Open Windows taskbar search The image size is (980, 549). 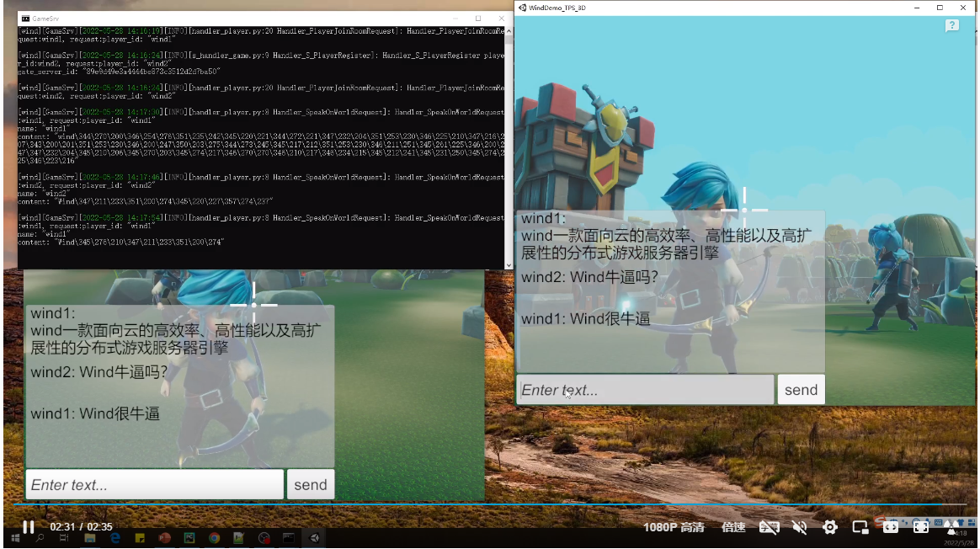coord(40,538)
